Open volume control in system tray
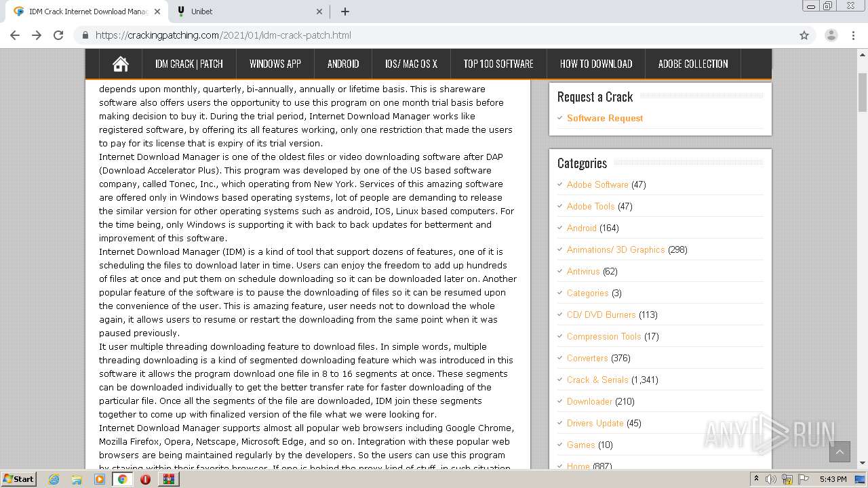Image resolution: width=868 pixels, height=488 pixels. point(772,479)
